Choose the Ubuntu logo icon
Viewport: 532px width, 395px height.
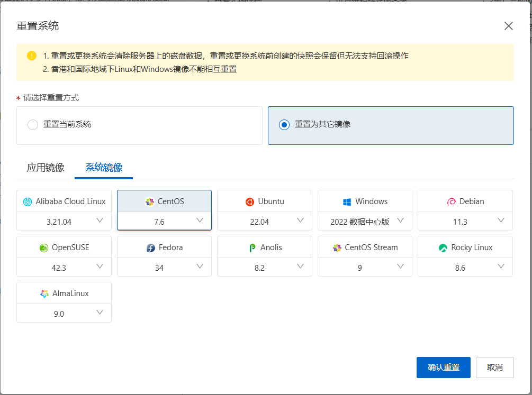point(250,202)
